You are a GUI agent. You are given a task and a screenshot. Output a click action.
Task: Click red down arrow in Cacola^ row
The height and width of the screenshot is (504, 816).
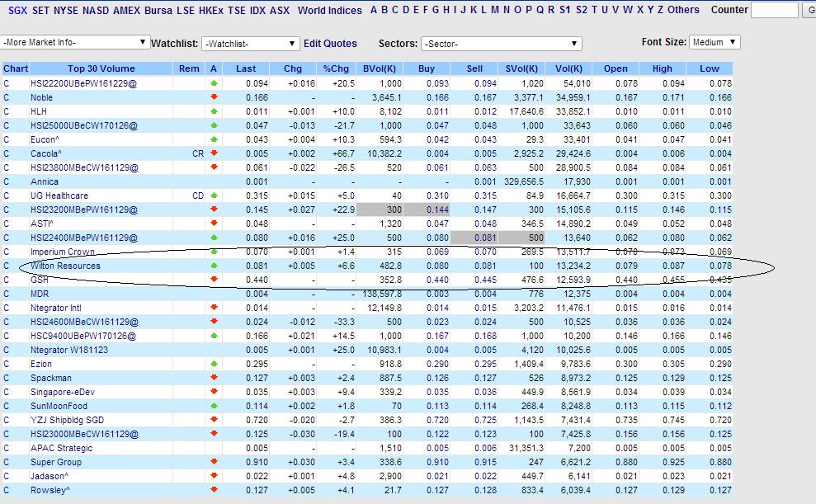[x=214, y=153]
